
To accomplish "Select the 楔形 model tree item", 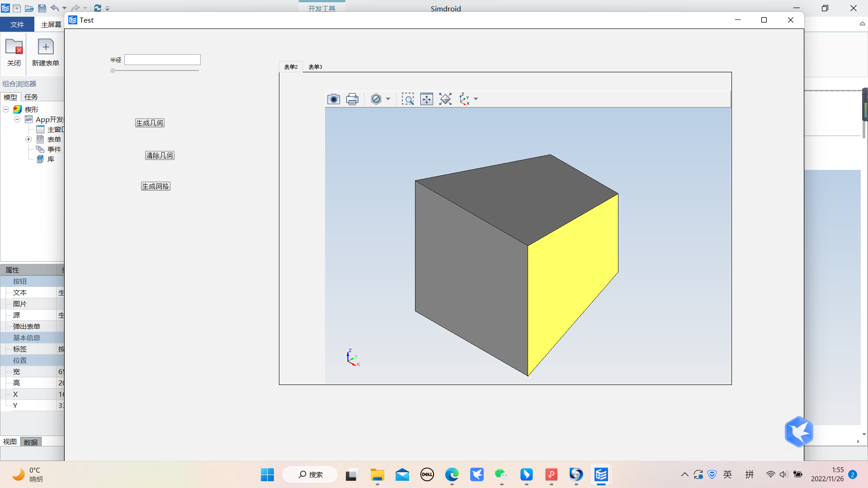I will tap(27, 109).
